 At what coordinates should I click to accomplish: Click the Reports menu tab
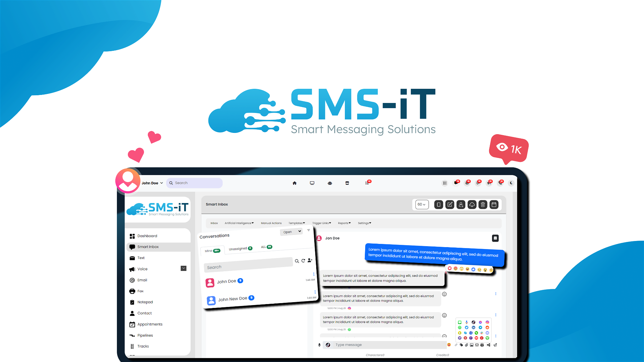(344, 223)
